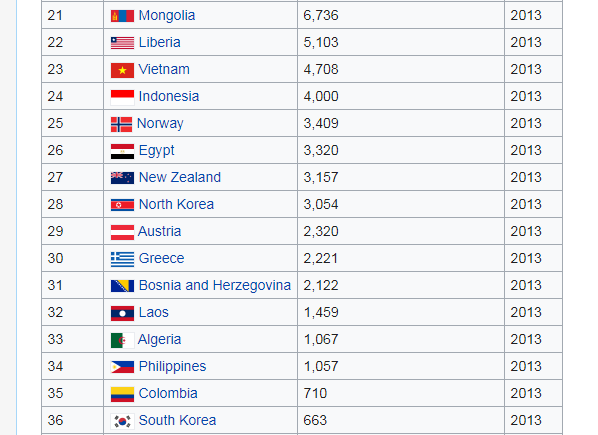The height and width of the screenshot is (435, 598).
Task: Click the Greece flag icon
Action: (122, 259)
